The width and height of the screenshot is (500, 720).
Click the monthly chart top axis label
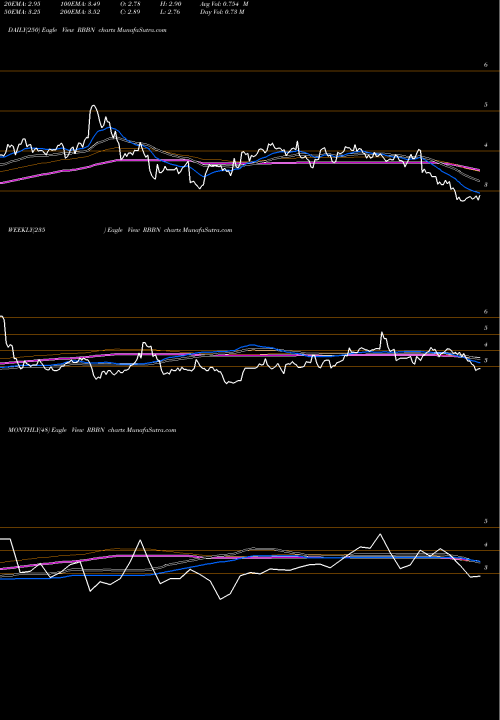pyautogui.click(x=486, y=522)
